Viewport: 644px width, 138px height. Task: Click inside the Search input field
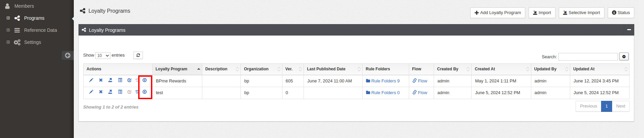[x=588, y=57]
